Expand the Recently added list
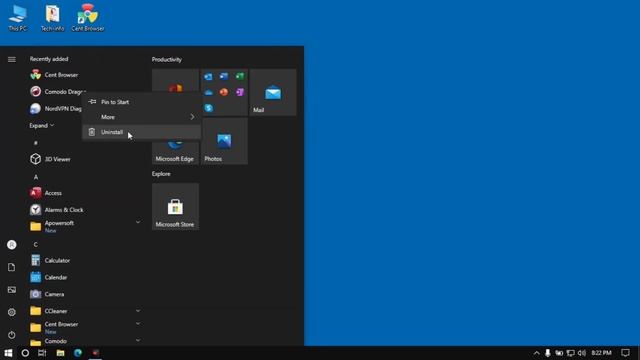 click(42, 126)
